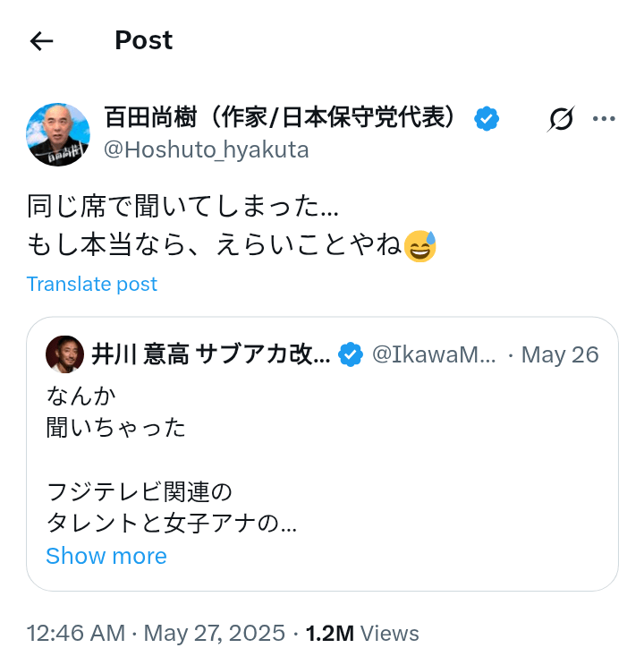Click the Post page heading
This screenshot has width=644, height=665.
click(x=143, y=41)
